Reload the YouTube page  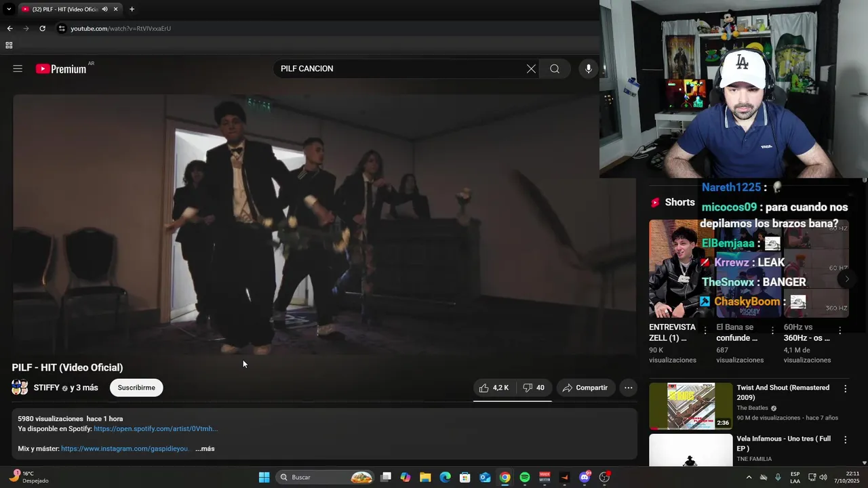click(42, 28)
